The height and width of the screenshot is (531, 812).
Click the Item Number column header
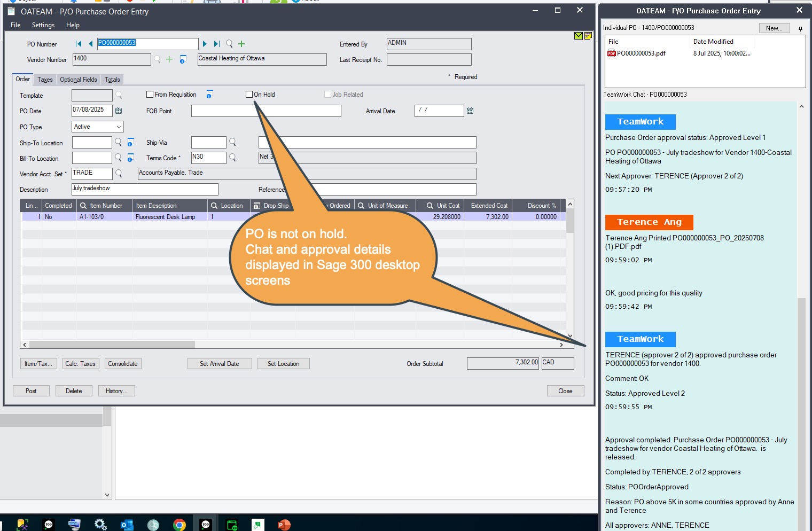coord(104,206)
